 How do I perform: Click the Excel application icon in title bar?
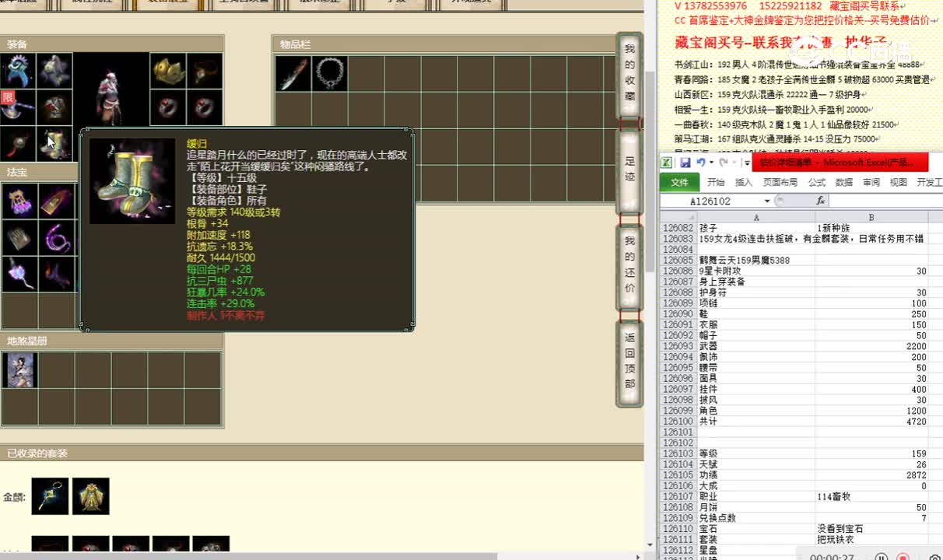tap(667, 163)
